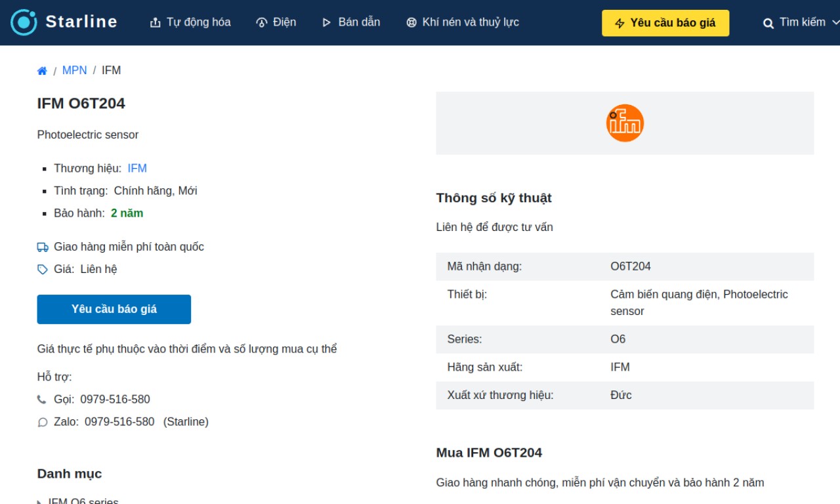Click the phone icon beside Gọi
This screenshot has height=504, width=840.
click(x=42, y=400)
